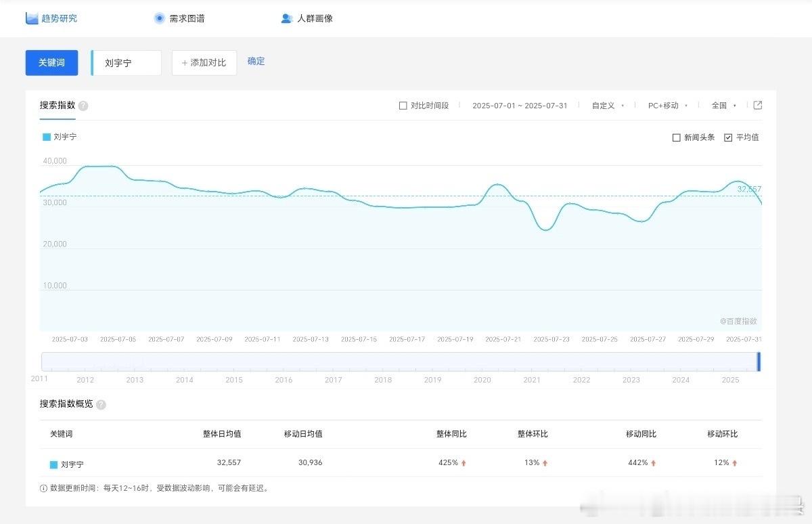This screenshot has height=524, width=812.
Task: Click y-axis label 40,000
Action: [55, 161]
